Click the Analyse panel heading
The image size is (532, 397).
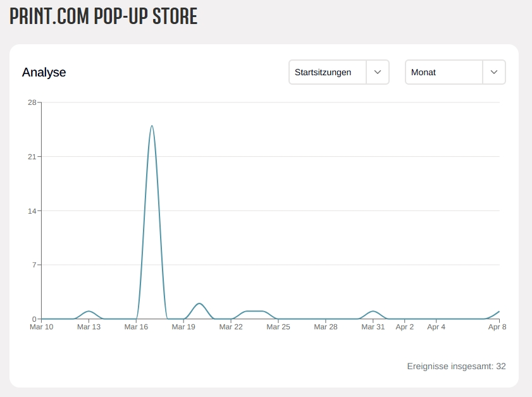pos(44,72)
